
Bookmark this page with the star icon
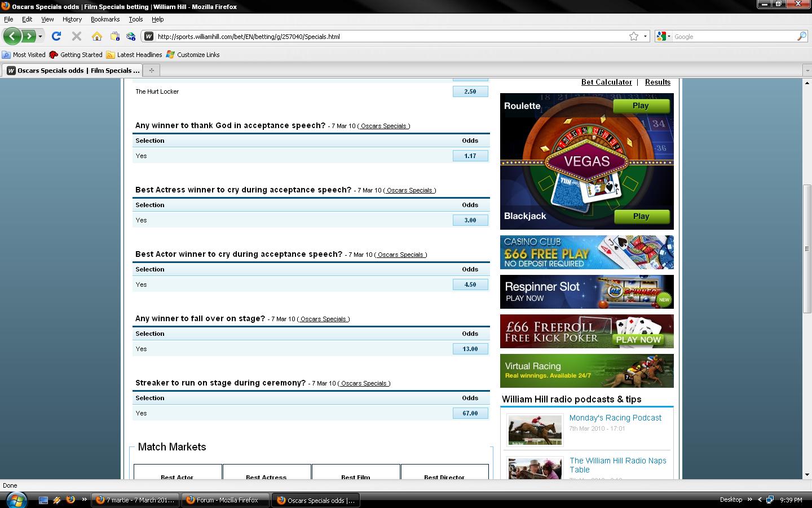[x=634, y=36]
